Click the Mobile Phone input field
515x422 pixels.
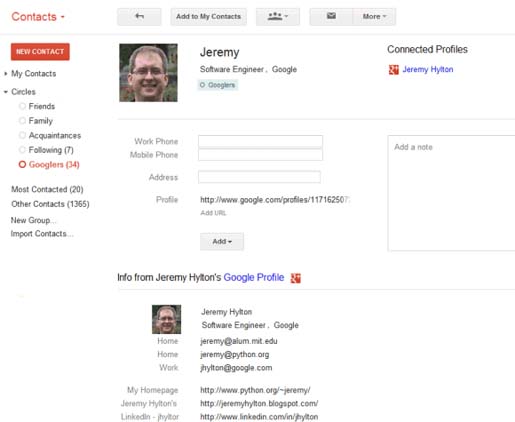(x=260, y=155)
